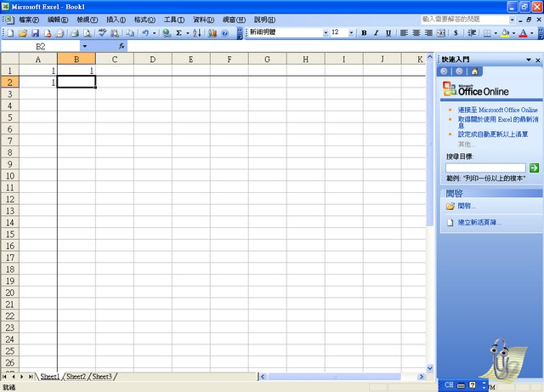Click the 其他... link in task pane
The width and height of the screenshot is (544, 392).
point(466,144)
